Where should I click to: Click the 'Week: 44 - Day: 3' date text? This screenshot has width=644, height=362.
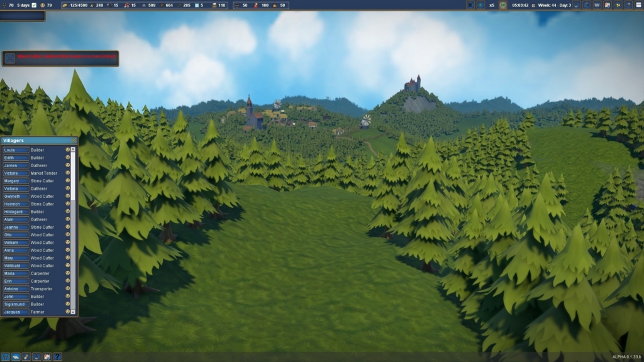click(x=555, y=5)
